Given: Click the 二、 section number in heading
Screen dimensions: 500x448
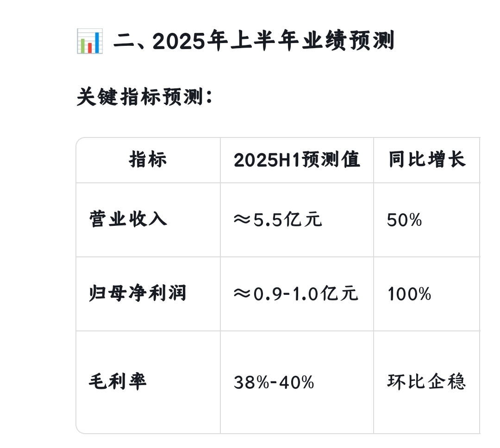Looking at the screenshot, I should pos(131,42).
